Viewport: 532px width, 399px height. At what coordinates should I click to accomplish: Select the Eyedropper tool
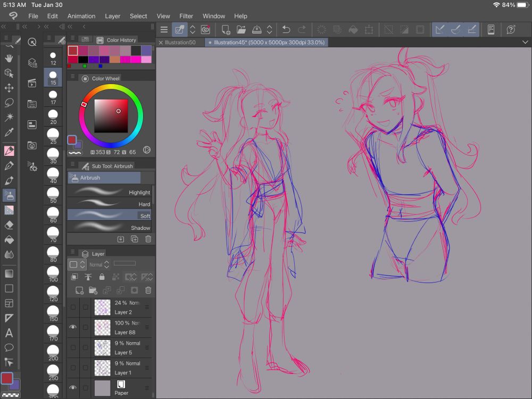tap(9, 132)
